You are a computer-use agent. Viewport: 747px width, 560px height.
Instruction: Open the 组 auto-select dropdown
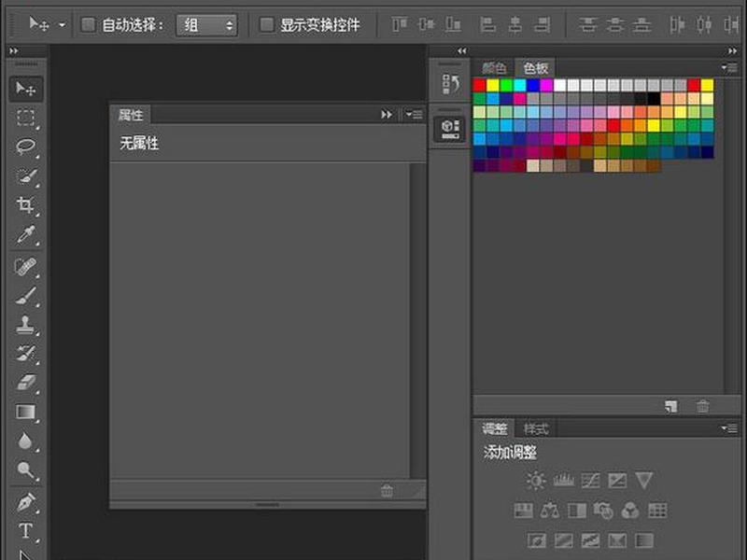point(206,25)
